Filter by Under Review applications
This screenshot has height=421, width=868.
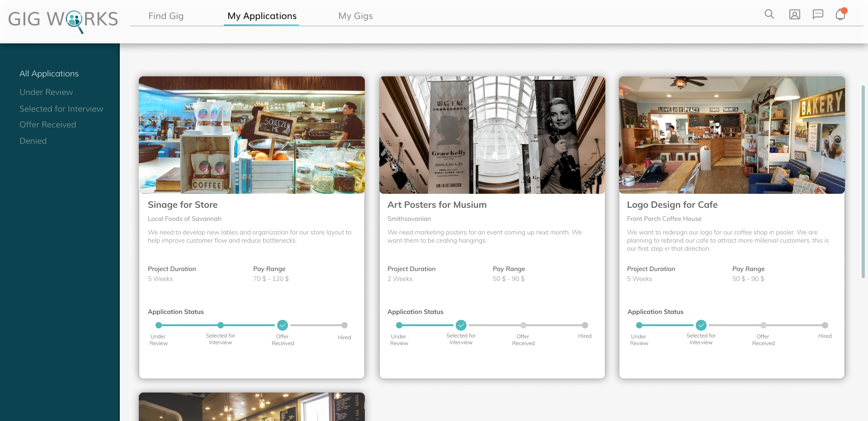(x=46, y=92)
